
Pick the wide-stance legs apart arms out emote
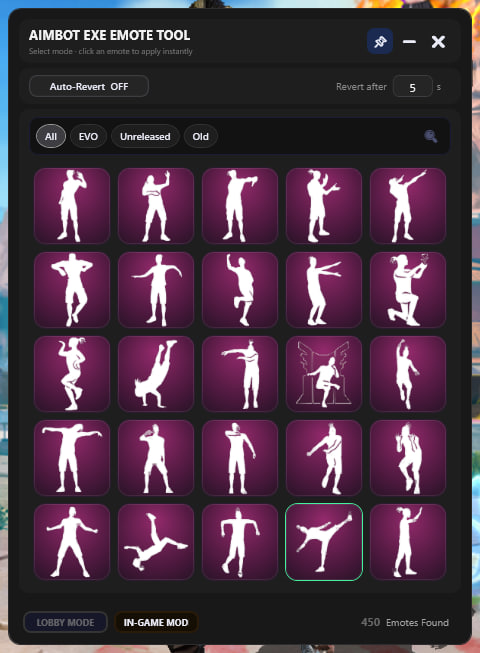[x=72, y=541]
